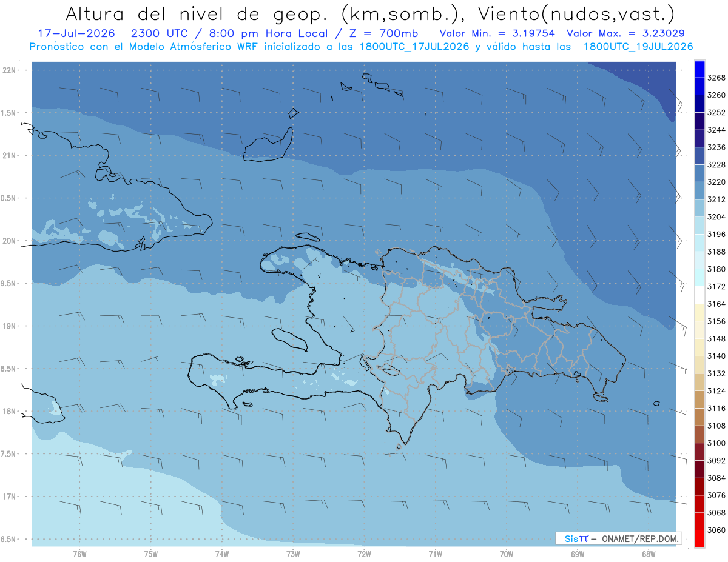This screenshot has width=728, height=562.
Task: Click the '3172' colorbar value
Action: [716, 286]
